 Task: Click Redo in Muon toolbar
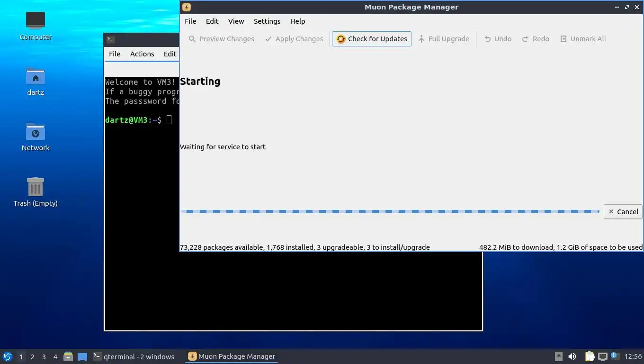[536, 39]
